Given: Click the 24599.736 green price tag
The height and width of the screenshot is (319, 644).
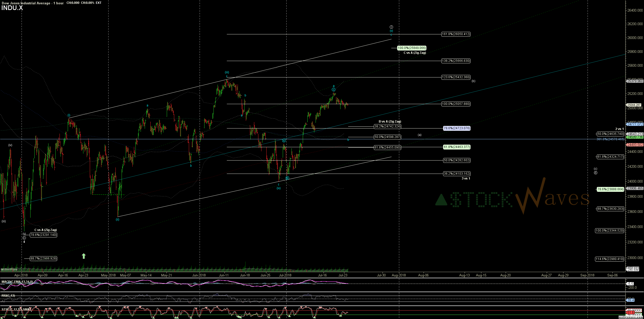Looking at the screenshot, I should (x=635, y=137).
